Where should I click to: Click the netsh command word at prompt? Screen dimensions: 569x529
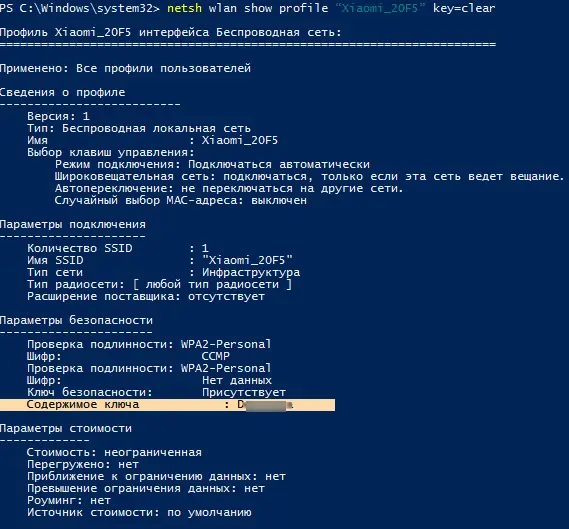click(184, 8)
